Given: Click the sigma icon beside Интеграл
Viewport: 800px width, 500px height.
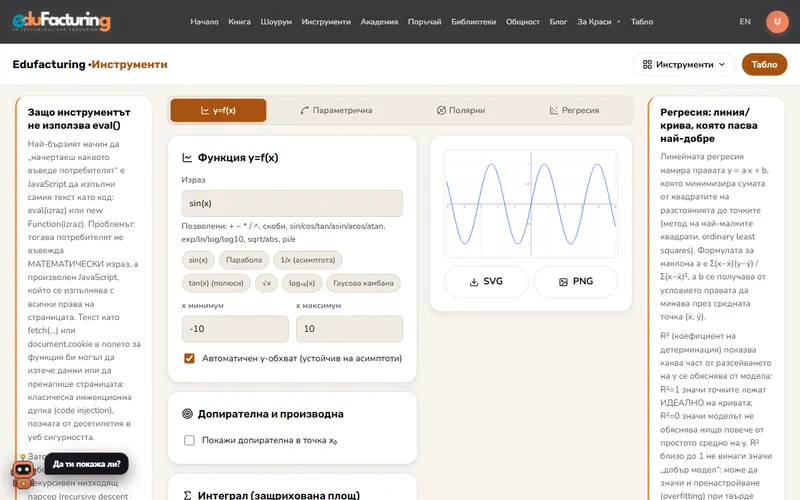Looking at the screenshot, I should [x=187, y=495].
